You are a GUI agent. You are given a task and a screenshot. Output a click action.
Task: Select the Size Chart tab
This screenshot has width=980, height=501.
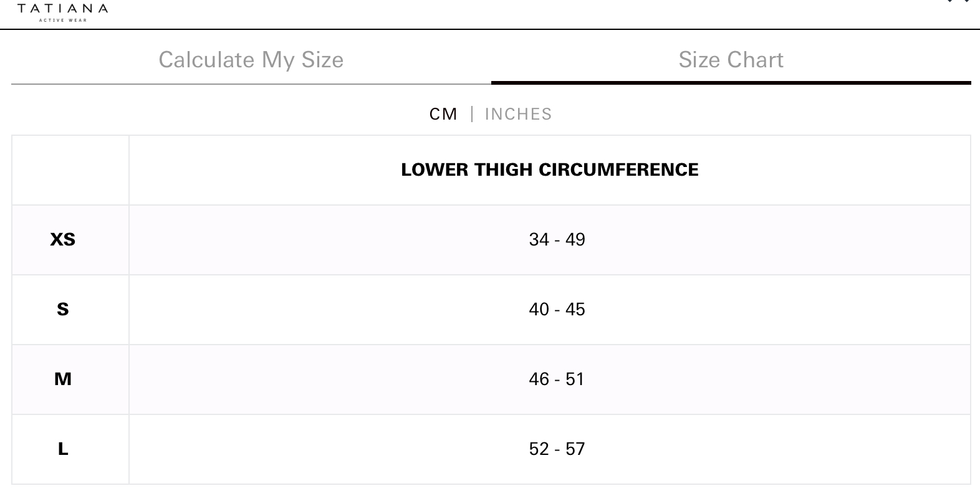pos(731,60)
